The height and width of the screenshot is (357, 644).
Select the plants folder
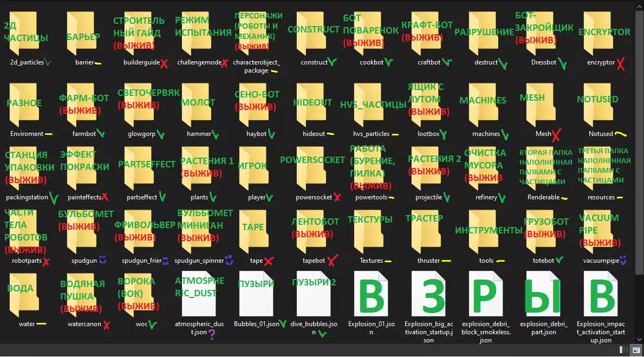[x=198, y=168]
